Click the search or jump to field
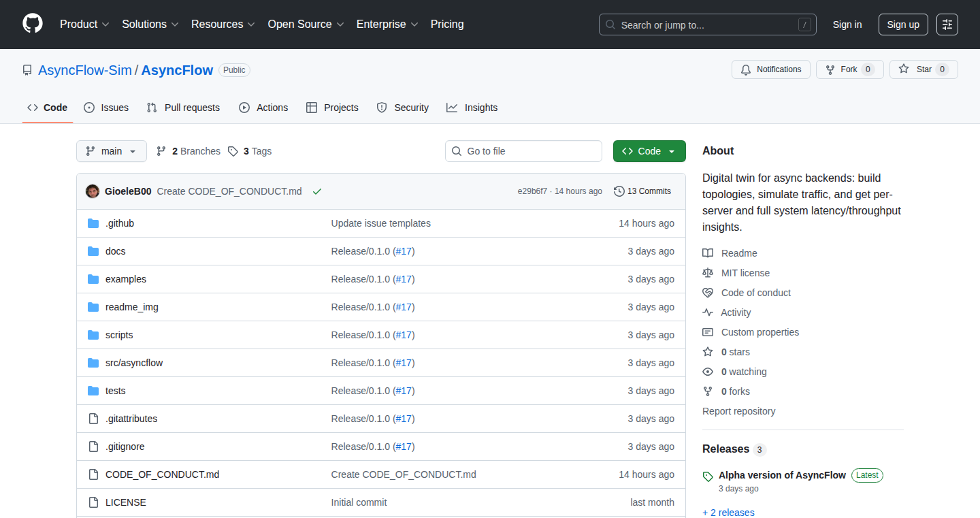Screen dimensions: 980x518 708,25
